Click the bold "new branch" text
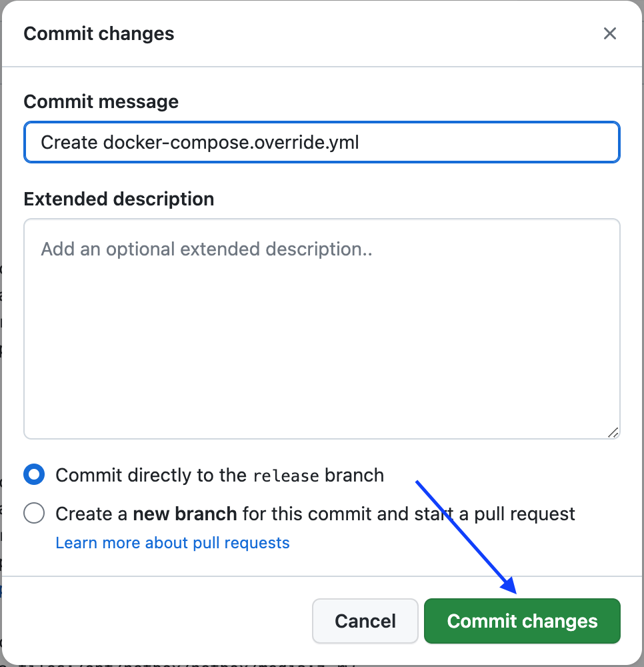 coord(185,514)
